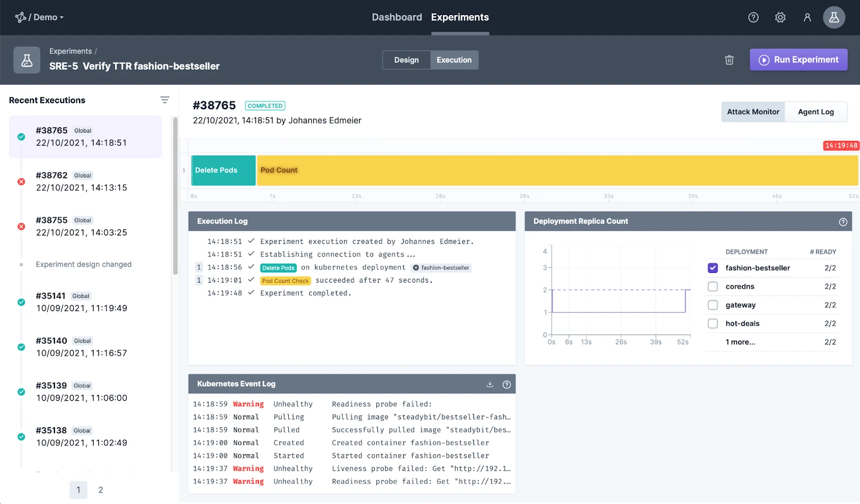Open execution #38755
The image size is (860, 504).
[x=85, y=226]
